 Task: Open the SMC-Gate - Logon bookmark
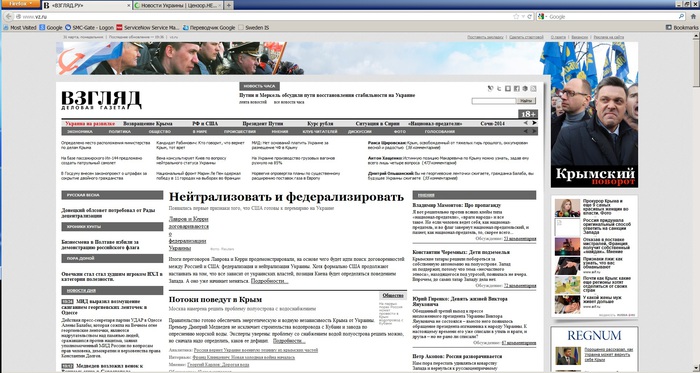[89, 28]
